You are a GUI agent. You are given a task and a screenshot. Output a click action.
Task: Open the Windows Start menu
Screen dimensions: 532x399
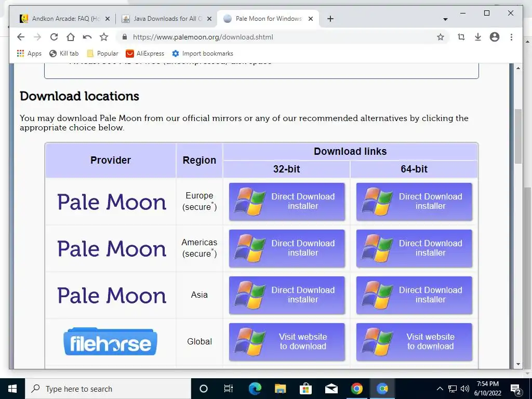click(x=12, y=389)
